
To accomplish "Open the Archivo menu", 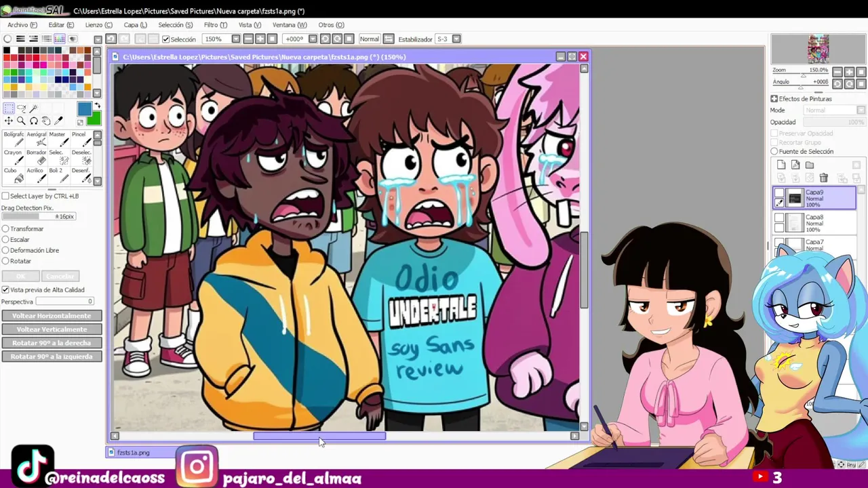I will click(x=22, y=25).
